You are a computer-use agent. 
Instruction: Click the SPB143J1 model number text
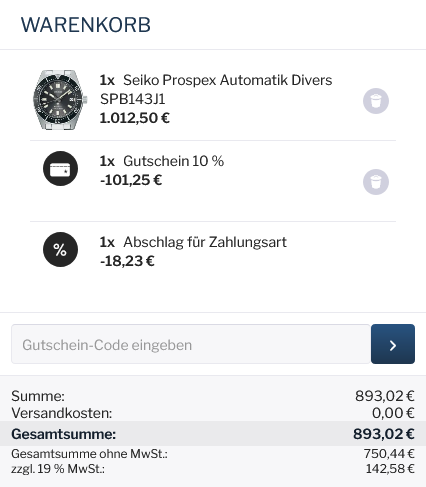point(132,99)
